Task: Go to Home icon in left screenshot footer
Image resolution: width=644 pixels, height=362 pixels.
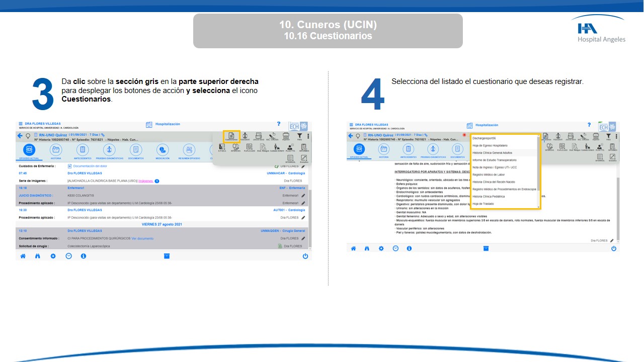Action: pos(23,256)
